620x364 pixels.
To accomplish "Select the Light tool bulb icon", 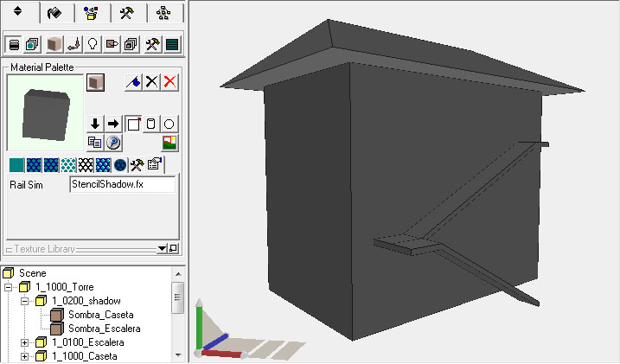I will click(x=93, y=43).
